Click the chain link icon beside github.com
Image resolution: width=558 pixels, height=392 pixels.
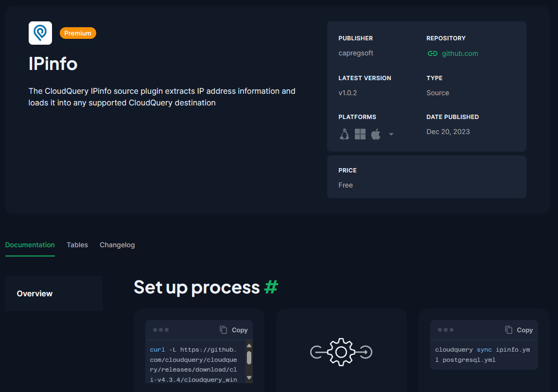432,53
